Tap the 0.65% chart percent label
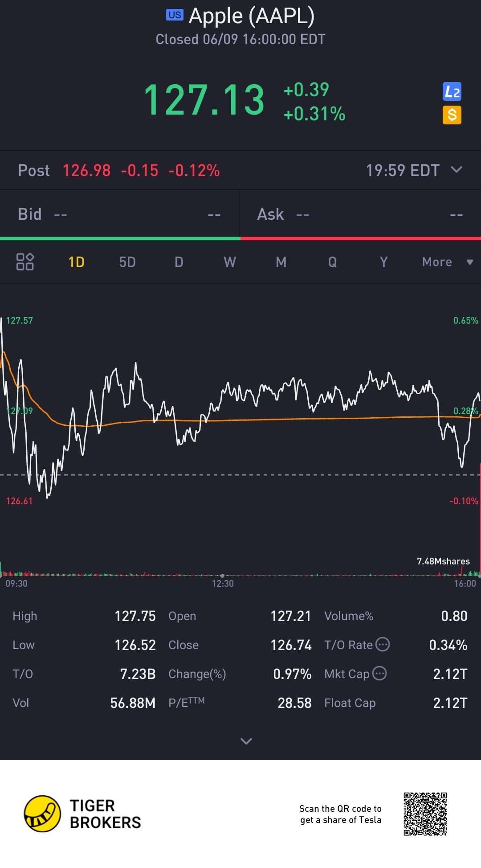The image size is (481, 868). pyautogui.click(x=466, y=321)
